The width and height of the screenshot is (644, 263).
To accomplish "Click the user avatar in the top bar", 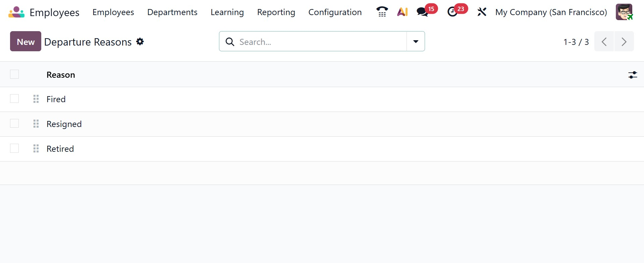I will click(624, 12).
